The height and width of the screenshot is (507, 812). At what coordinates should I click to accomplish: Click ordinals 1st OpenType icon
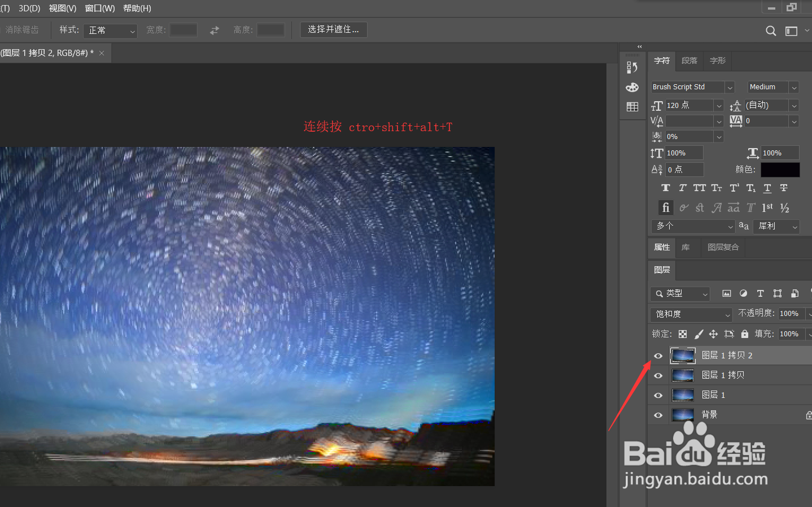click(767, 208)
